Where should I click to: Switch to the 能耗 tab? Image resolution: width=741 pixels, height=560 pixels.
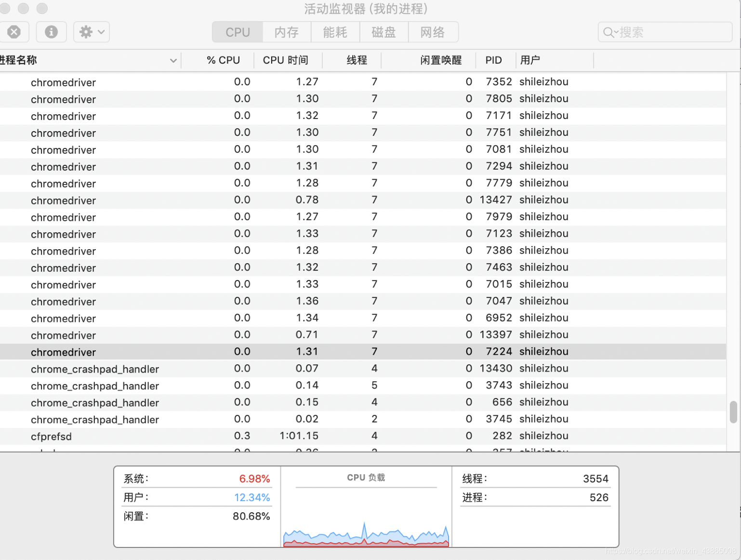pos(335,32)
